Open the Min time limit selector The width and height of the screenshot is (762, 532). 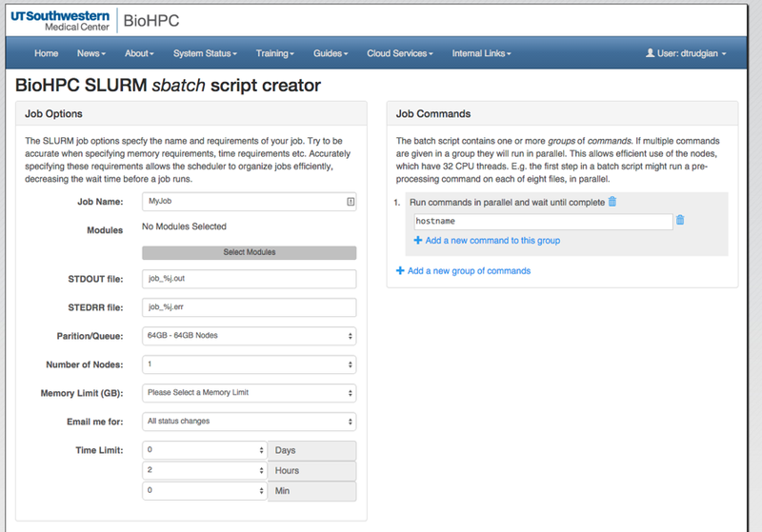pyautogui.click(x=205, y=491)
